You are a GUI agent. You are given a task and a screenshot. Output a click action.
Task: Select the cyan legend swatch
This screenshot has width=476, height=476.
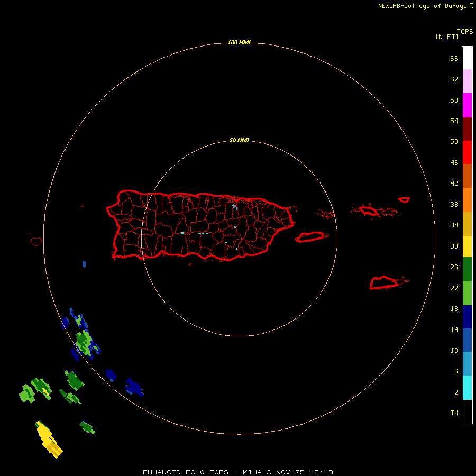[467, 388]
